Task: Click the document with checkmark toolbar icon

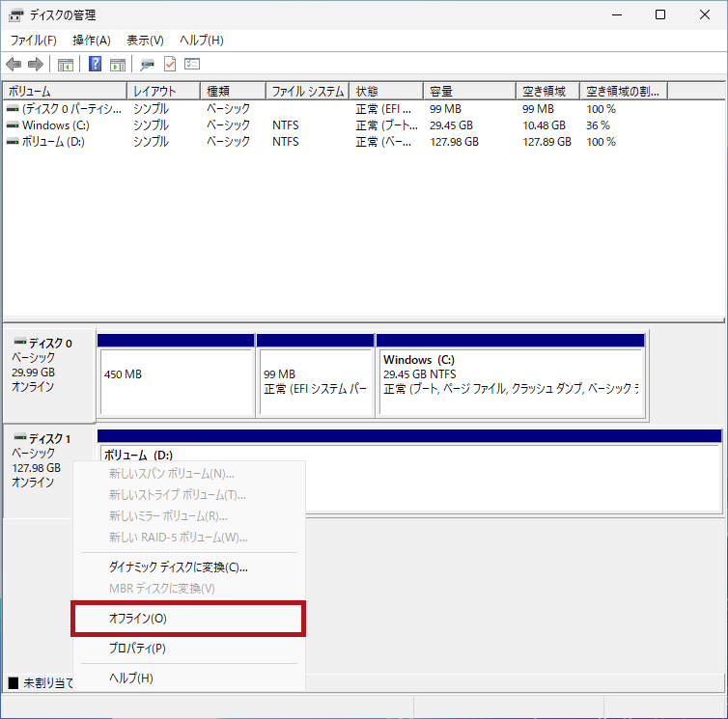Action: point(170,65)
